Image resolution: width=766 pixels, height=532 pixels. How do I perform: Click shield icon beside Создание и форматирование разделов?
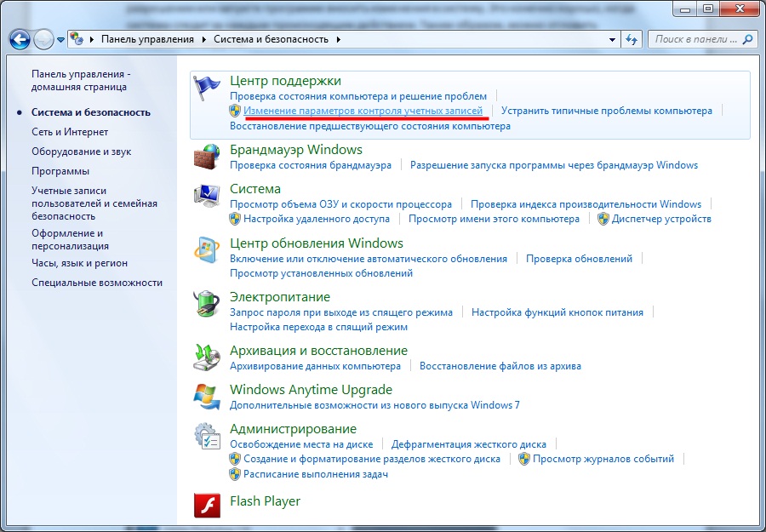click(x=235, y=459)
